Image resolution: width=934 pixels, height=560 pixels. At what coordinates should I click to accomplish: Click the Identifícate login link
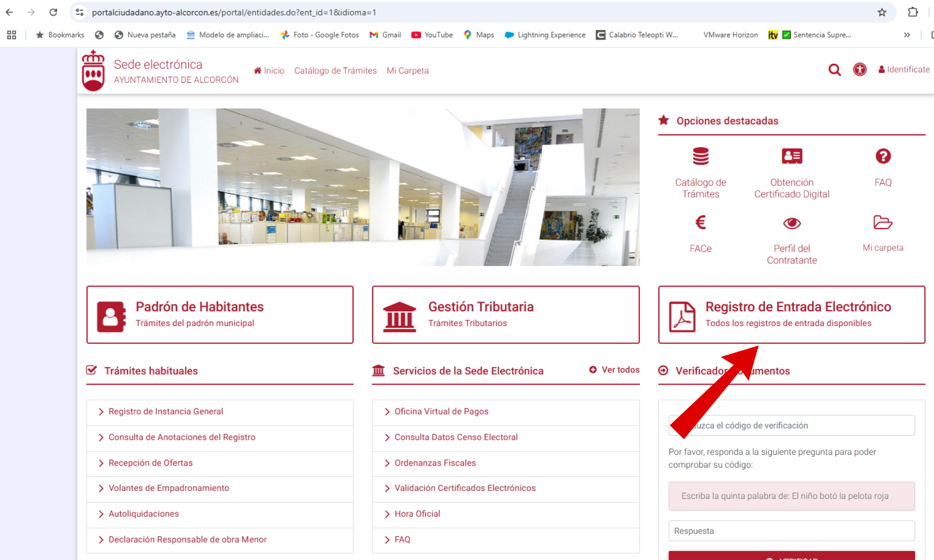pos(904,70)
